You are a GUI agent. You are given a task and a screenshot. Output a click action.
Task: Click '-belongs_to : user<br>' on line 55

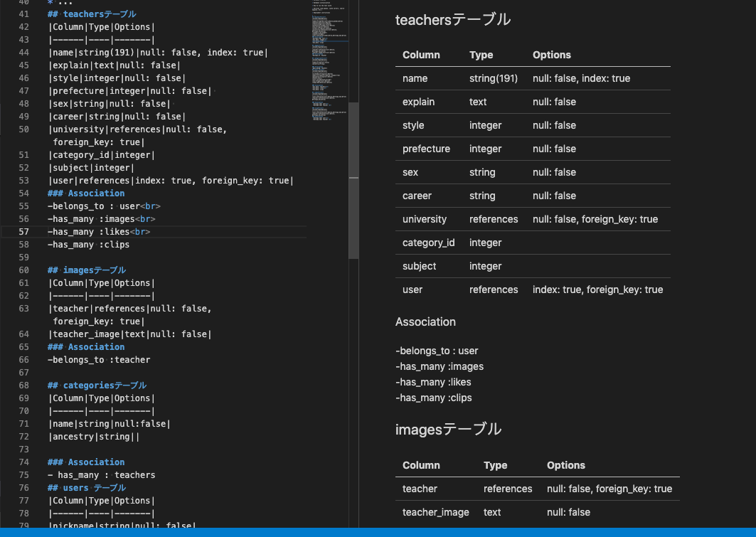[x=104, y=206]
